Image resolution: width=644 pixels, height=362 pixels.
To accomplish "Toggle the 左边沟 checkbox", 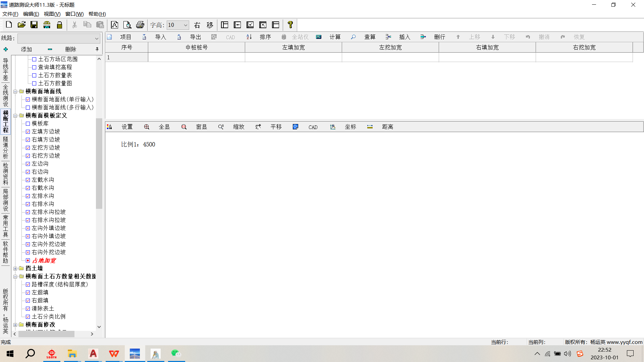I will (28, 164).
